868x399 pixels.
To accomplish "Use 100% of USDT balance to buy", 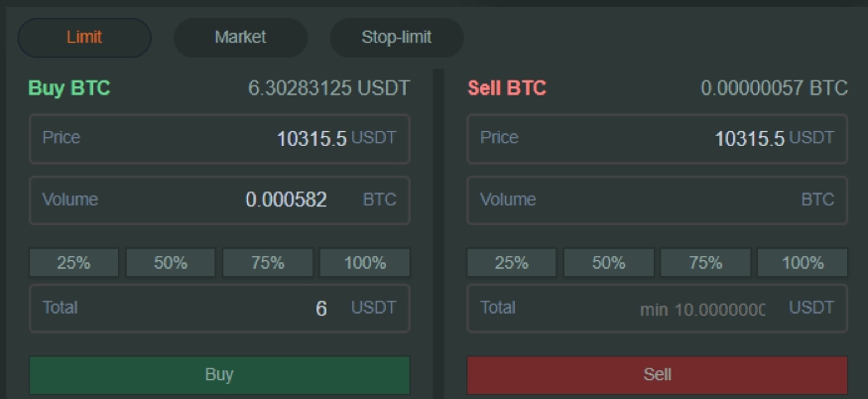I will pos(365,263).
